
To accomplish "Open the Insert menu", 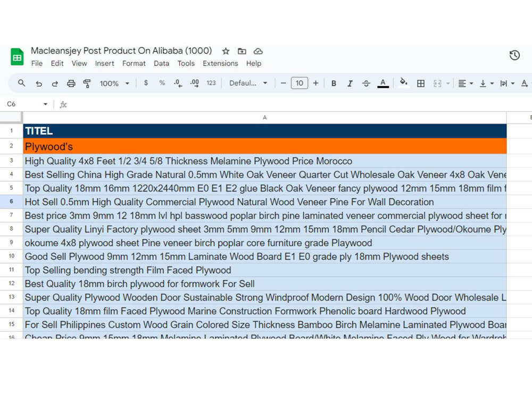I will (x=104, y=63).
